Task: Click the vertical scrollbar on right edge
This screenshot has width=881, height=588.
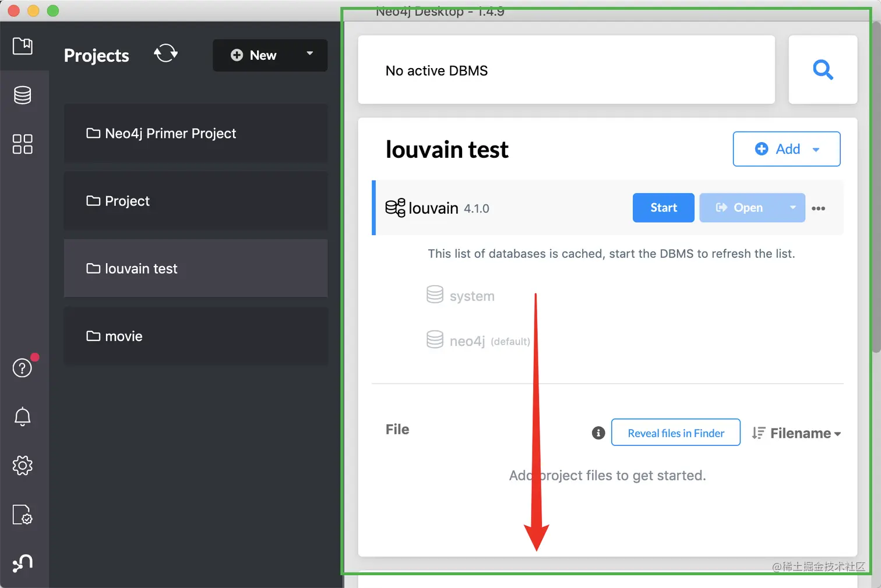Action: coord(876,186)
